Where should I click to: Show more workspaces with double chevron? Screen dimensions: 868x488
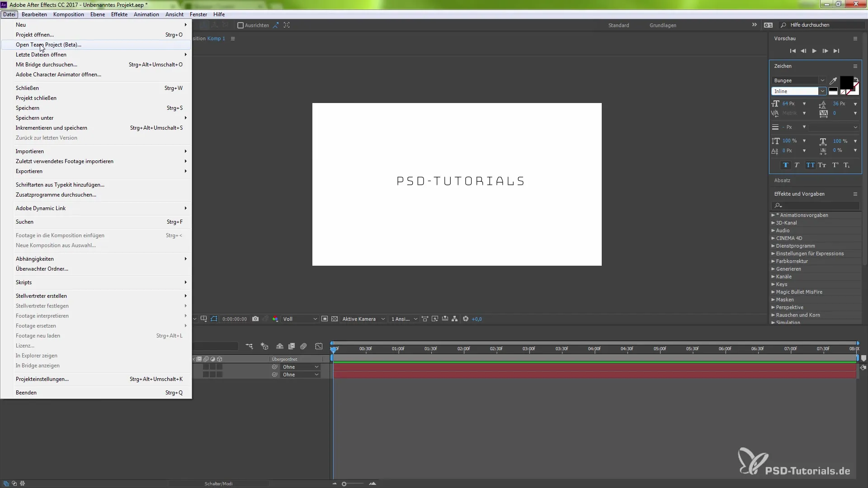click(x=755, y=25)
